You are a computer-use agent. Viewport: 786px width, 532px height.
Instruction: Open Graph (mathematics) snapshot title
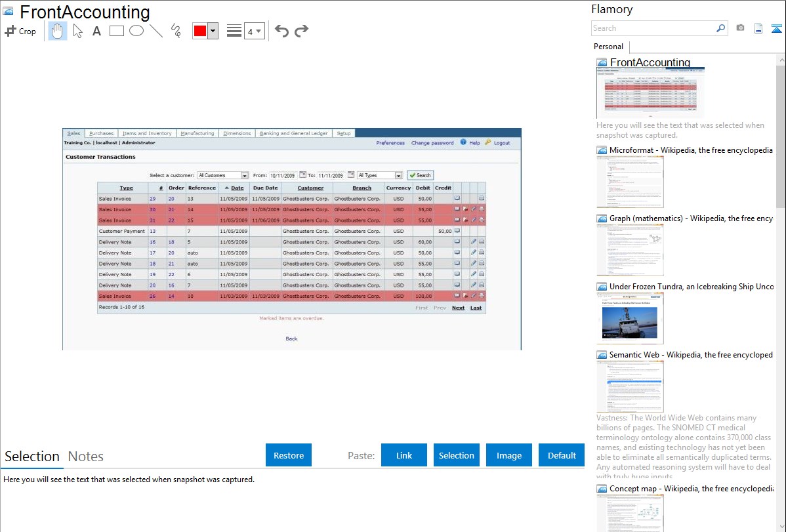pos(691,218)
